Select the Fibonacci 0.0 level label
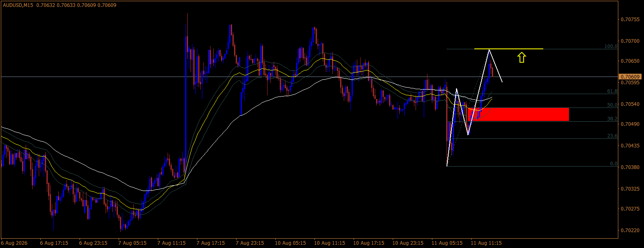 [x=614, y=164]
